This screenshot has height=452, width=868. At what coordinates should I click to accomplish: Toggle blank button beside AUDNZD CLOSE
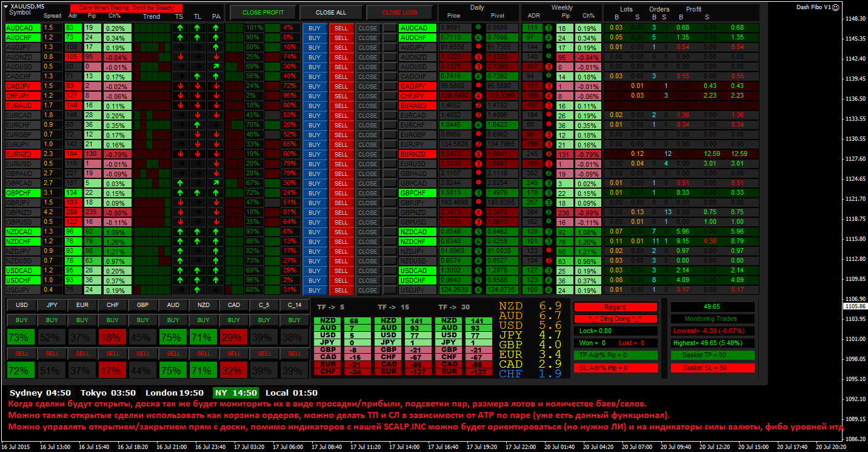pos(389,57)
